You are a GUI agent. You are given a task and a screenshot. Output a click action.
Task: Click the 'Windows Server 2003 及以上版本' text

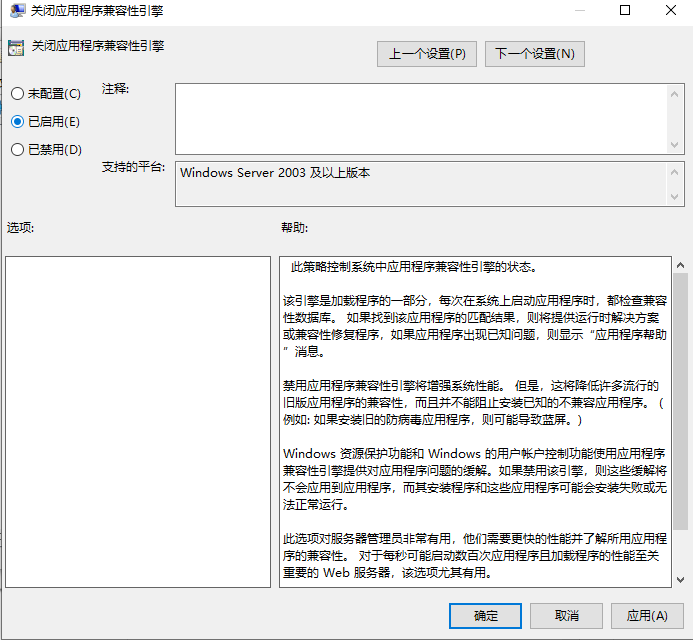[x=275, y=172]
